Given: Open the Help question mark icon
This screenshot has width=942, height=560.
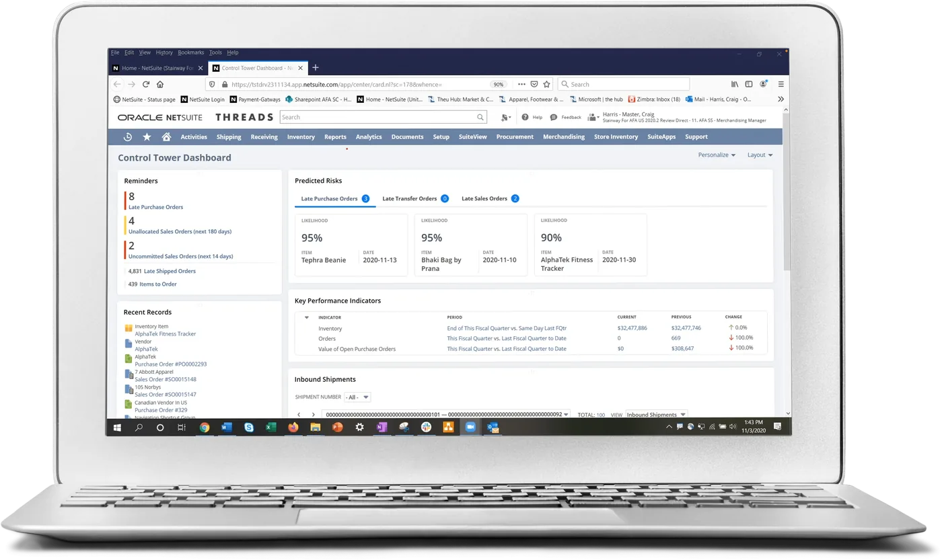Looking at the screenshot, I should coord(526,117).
